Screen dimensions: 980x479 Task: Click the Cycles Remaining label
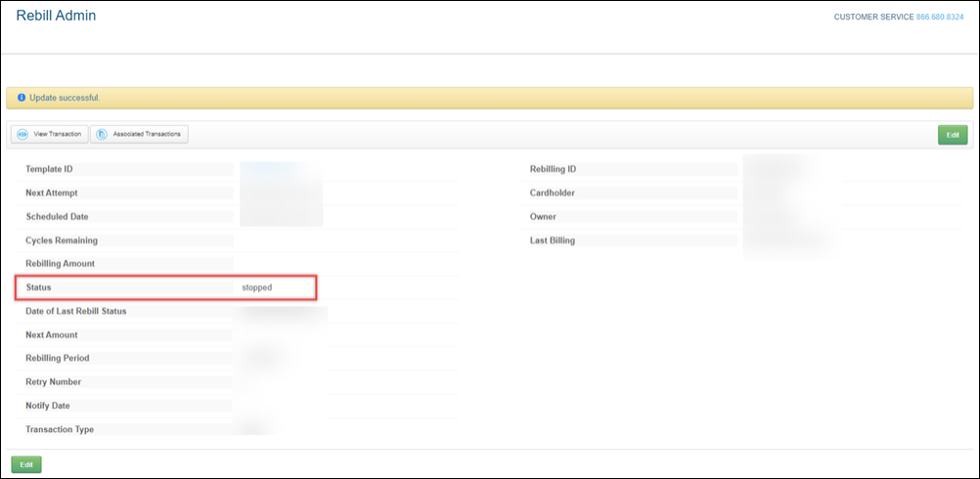pyautogui.click(x=62, y=240)
